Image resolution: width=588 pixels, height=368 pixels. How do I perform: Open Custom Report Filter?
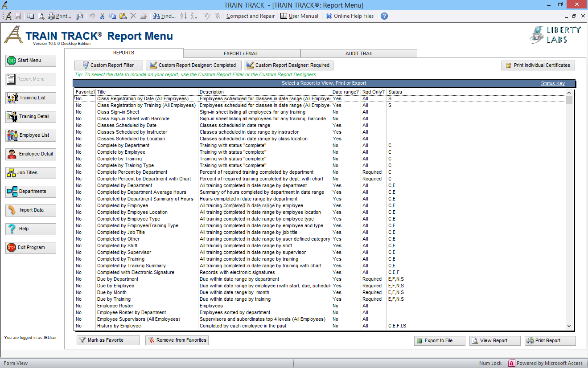click(109, 65)
